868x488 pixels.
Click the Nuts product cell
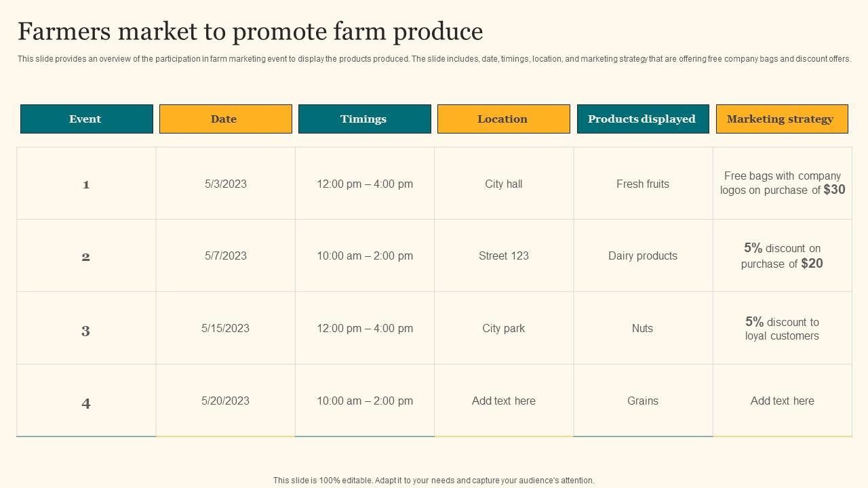click(643, 328)
